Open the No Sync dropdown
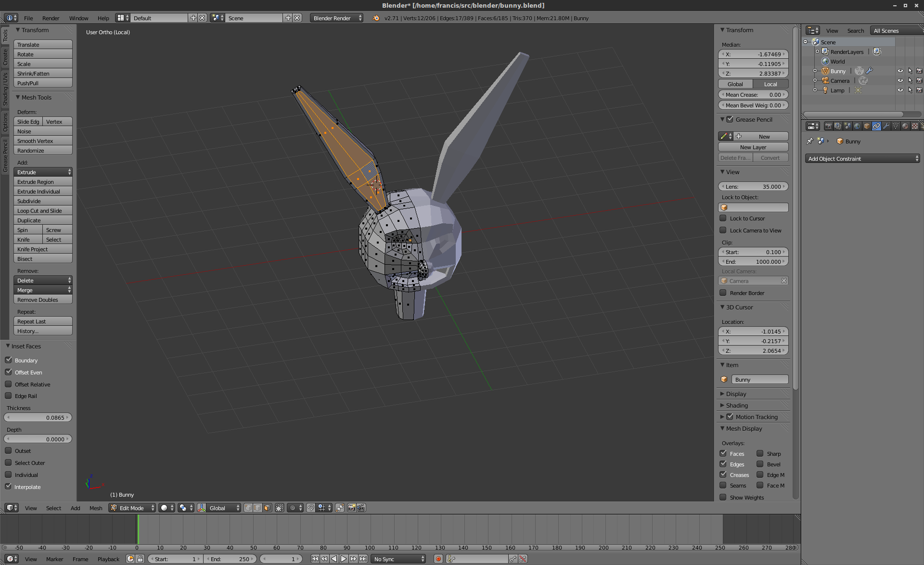Image resolution: width=924 pixels, height=565 pixels. (398, 559)
